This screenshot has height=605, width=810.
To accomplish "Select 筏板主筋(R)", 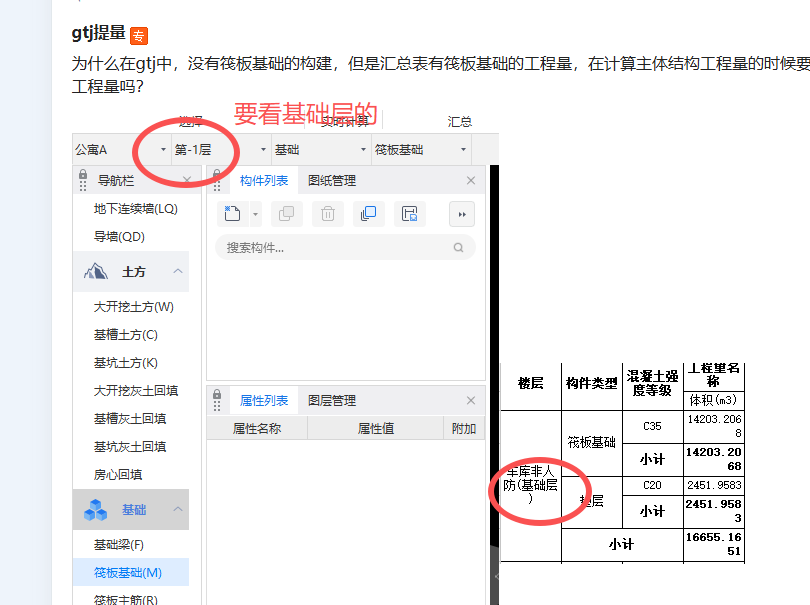I will tap(126, 599).
